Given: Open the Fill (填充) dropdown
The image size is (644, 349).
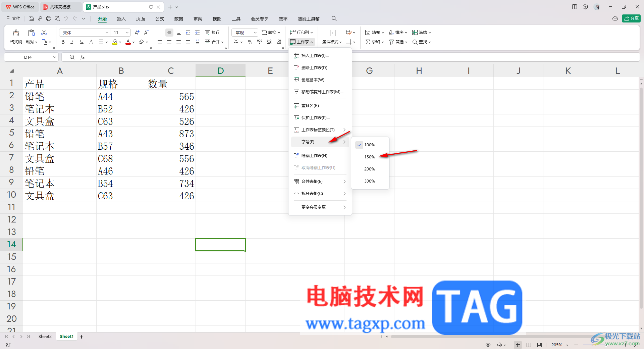Looking at the screenshot, I should coord(374,33).
